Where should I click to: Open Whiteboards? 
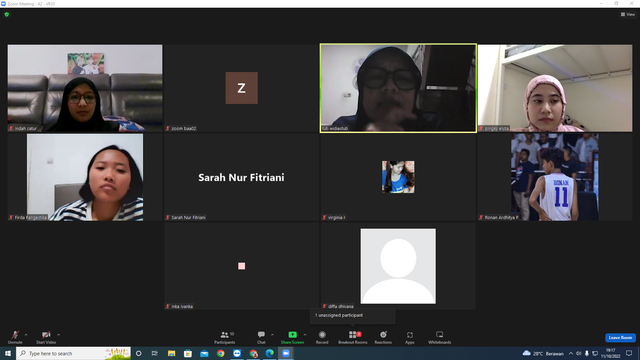(x=440, y=337)
